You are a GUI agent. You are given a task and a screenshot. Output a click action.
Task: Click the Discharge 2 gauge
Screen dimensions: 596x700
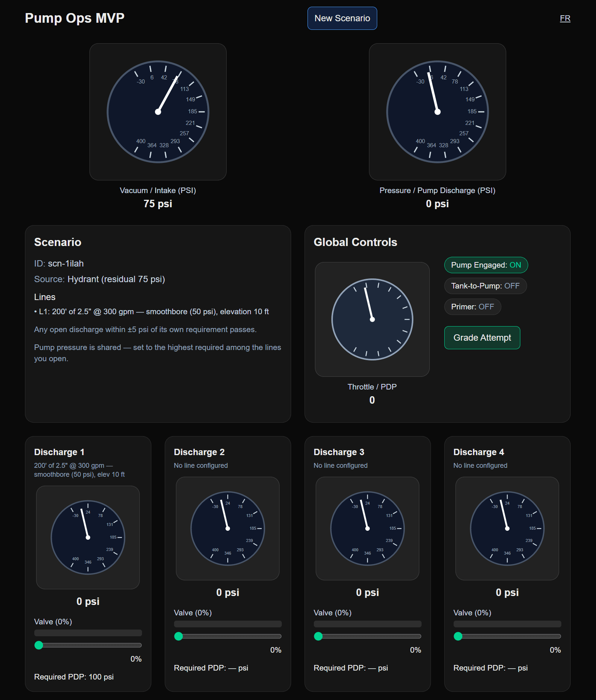[227, 528]
